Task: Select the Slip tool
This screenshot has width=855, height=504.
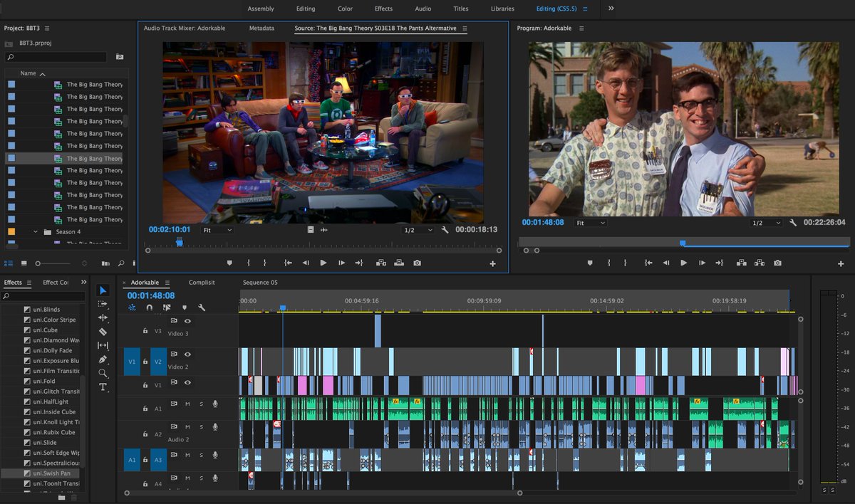Action: (103, 345)
